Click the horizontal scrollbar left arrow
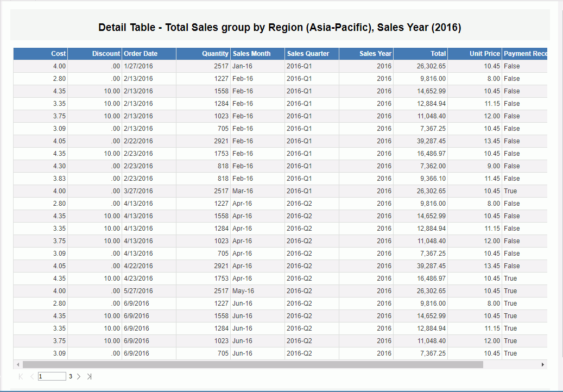The width and height of the screenshot is (563, 392). coord(18,365)
